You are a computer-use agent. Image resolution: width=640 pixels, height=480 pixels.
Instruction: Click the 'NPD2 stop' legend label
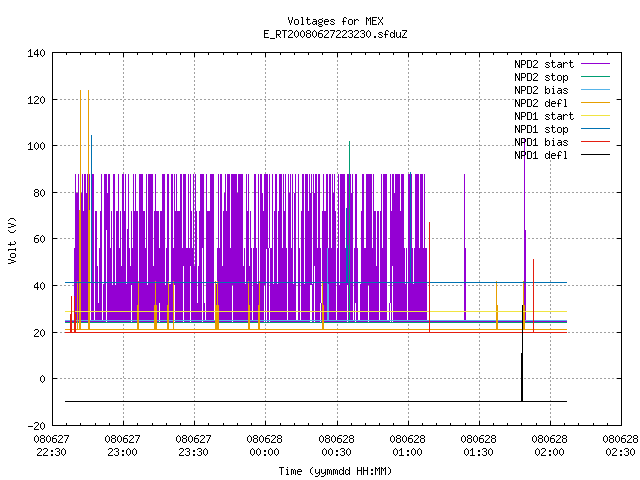click(x=541, y=77)
